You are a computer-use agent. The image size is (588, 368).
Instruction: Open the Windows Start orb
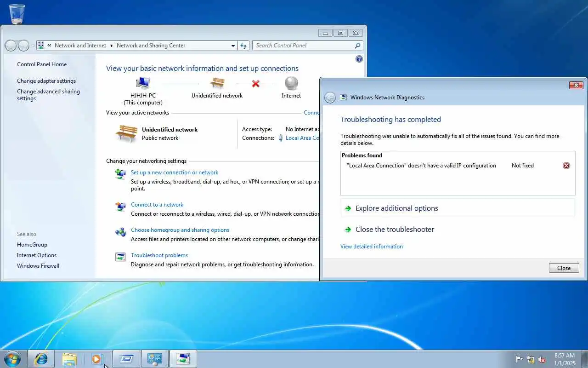12,359
